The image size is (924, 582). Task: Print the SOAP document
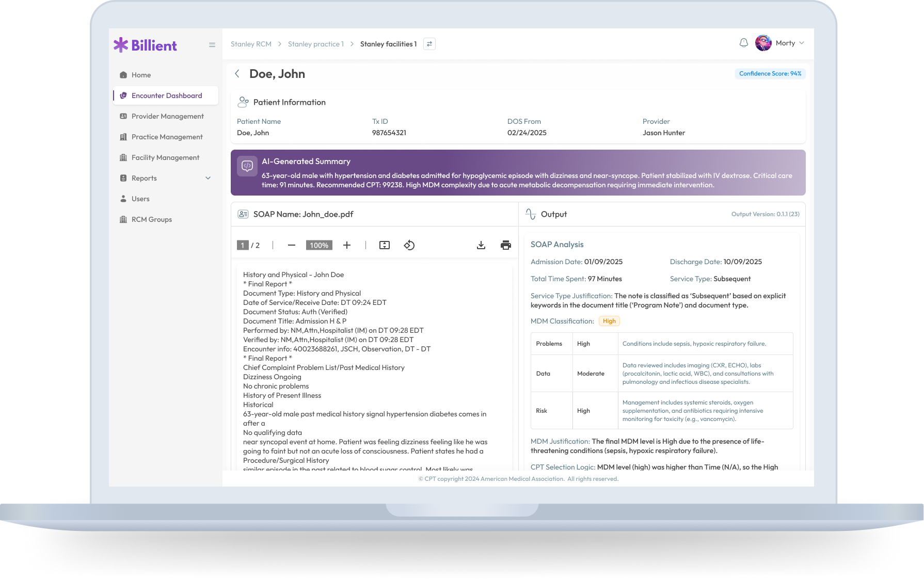(505, 245)
